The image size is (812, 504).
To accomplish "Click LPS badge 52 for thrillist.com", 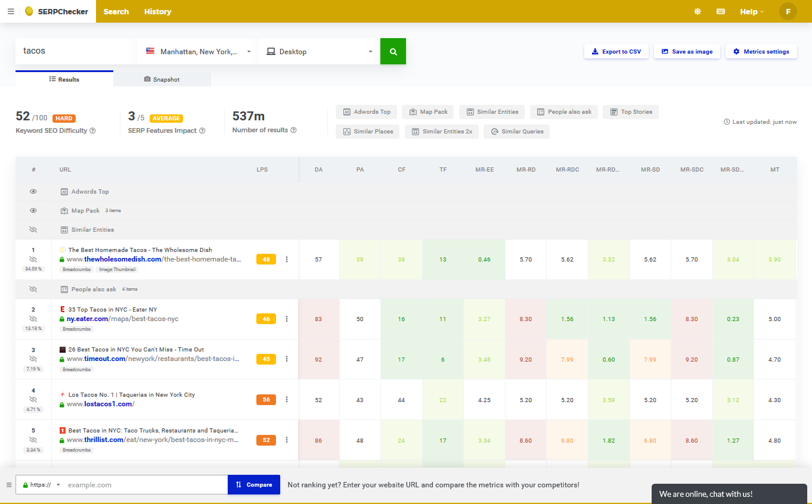I will click(x=266, y=440).
